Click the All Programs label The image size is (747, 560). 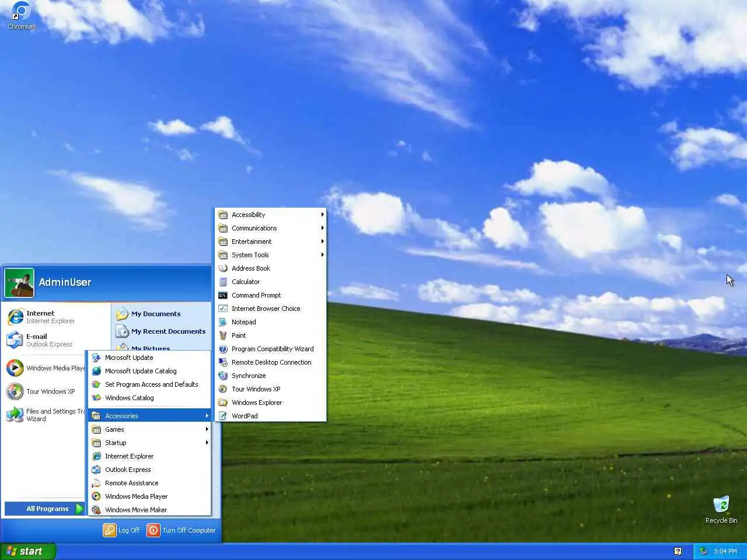[47, 509]
